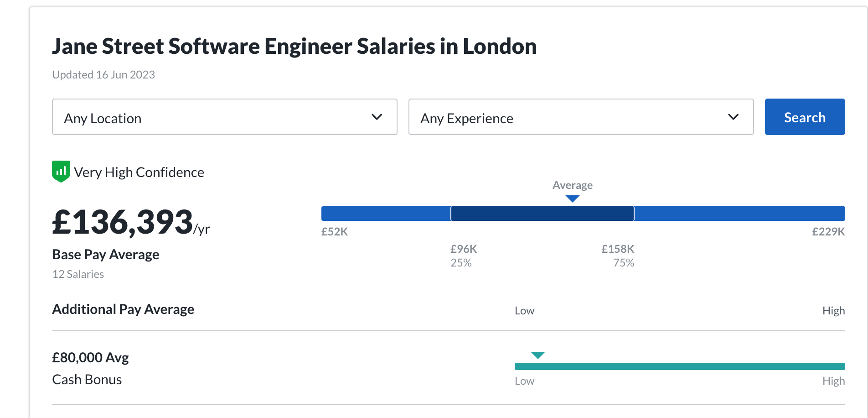Click the £80,000 Avg cash bonus amount
This screenshot has height=418, width=868.
[x=90, y=357]
